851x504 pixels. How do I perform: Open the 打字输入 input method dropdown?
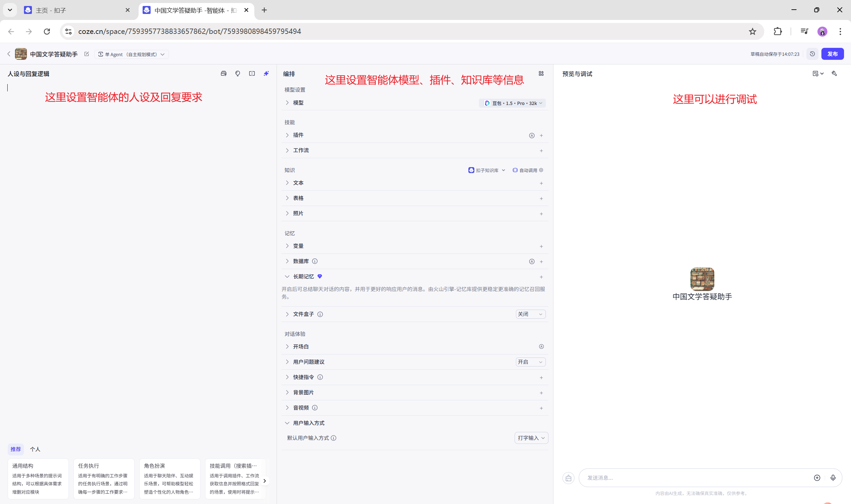tap(531, 438)
